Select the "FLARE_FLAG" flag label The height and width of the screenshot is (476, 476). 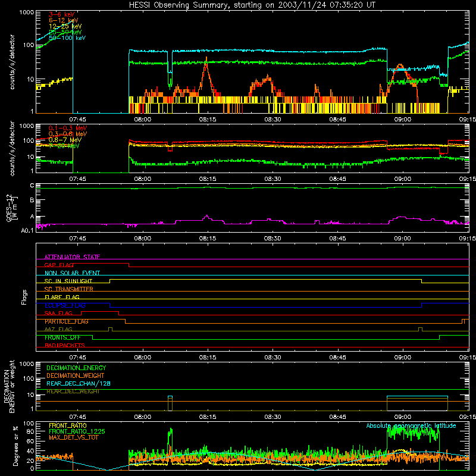click(62, 297)
